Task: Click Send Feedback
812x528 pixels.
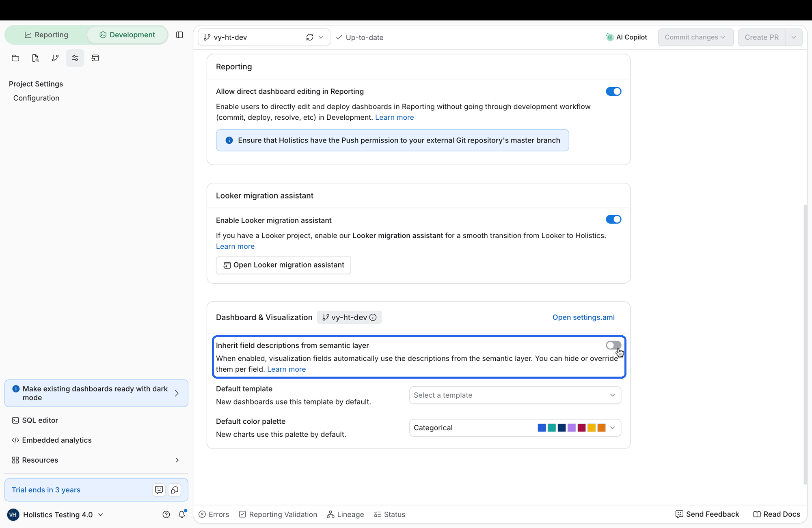Action: click(707, 514)
